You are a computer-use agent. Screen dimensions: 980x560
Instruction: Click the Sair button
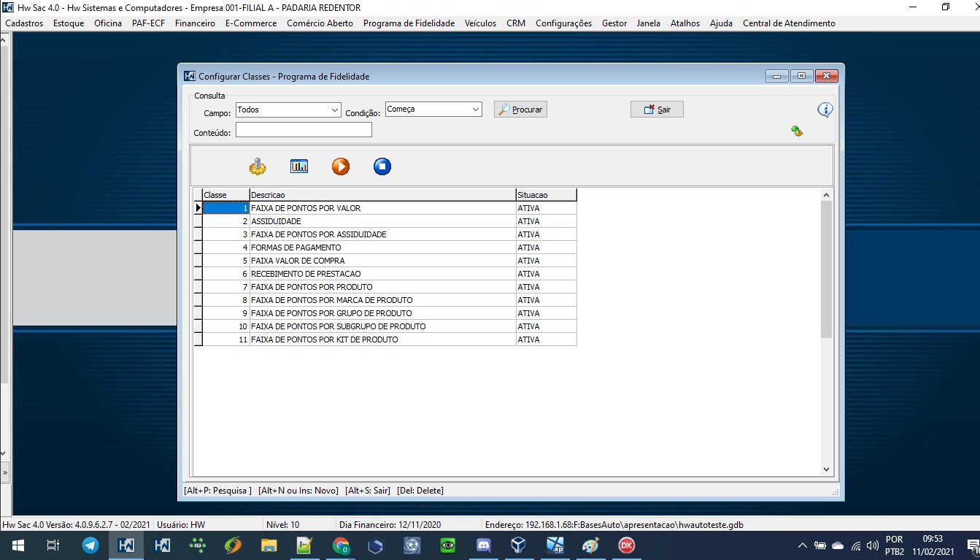(657, 110)
